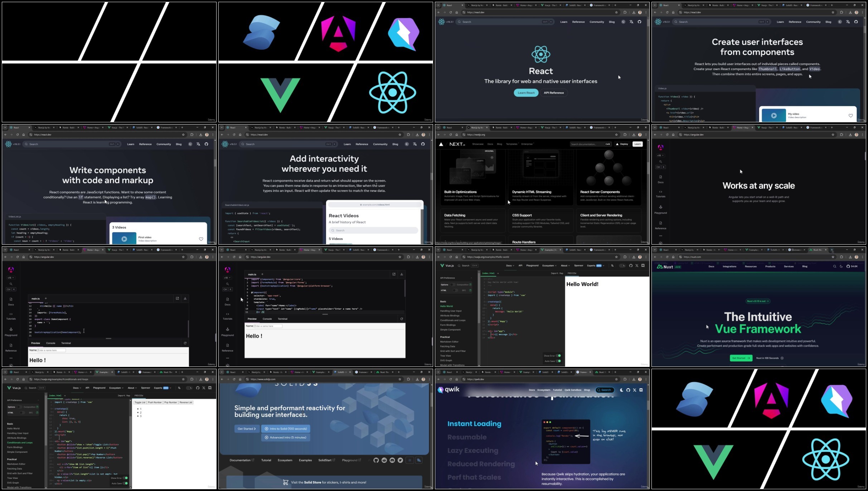
Task: Select index.html tab in Vue 'Hello World!' editor
Action: tap(488, 273)
